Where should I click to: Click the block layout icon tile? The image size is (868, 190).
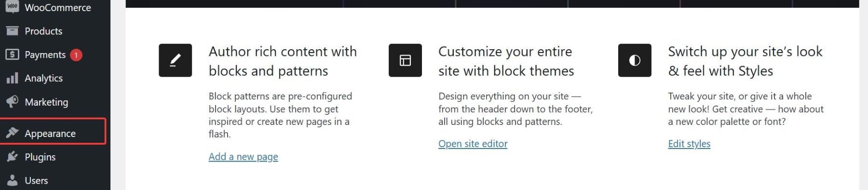point(405,60)
